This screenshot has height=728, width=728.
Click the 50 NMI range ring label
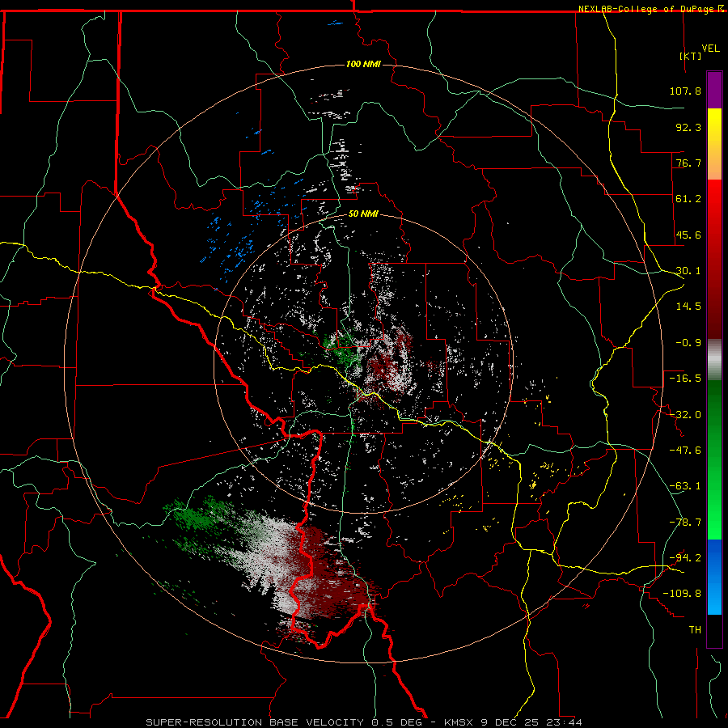pos(363,214)
